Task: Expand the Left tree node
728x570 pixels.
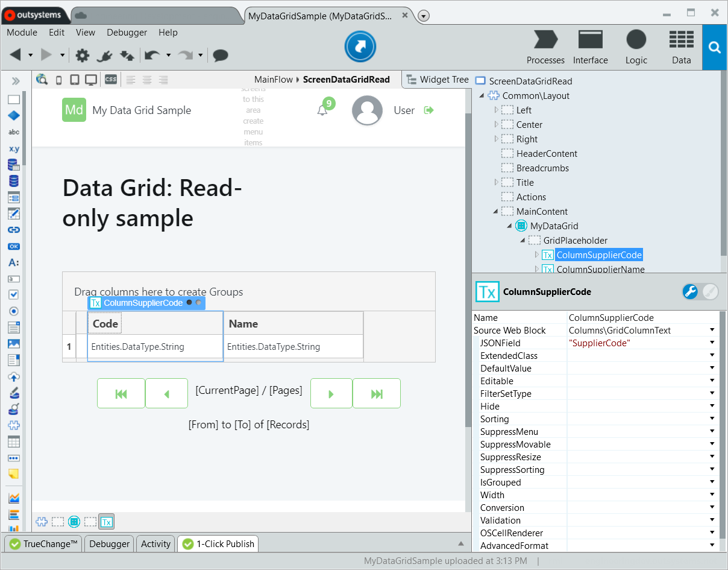Action: point(495,110)
